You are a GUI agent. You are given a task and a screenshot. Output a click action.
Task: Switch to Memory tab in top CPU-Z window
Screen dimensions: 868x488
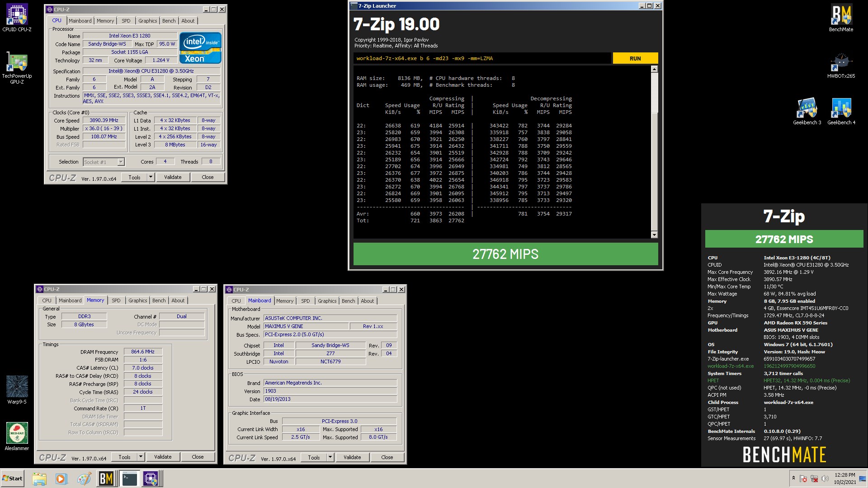[105, 21]
